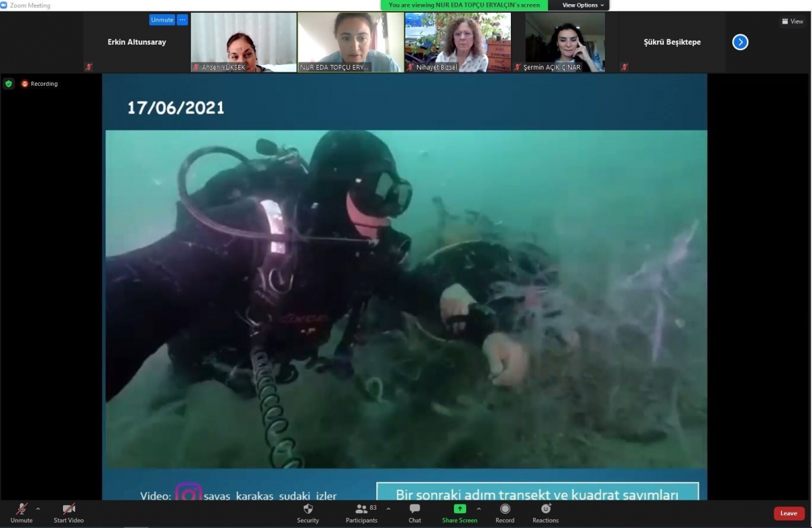Viewport: 812px width, 528px height.
Task: Select Nihayet Bizsel's video thumbnail
Action: pyautogui.click(x=457, y=43)
